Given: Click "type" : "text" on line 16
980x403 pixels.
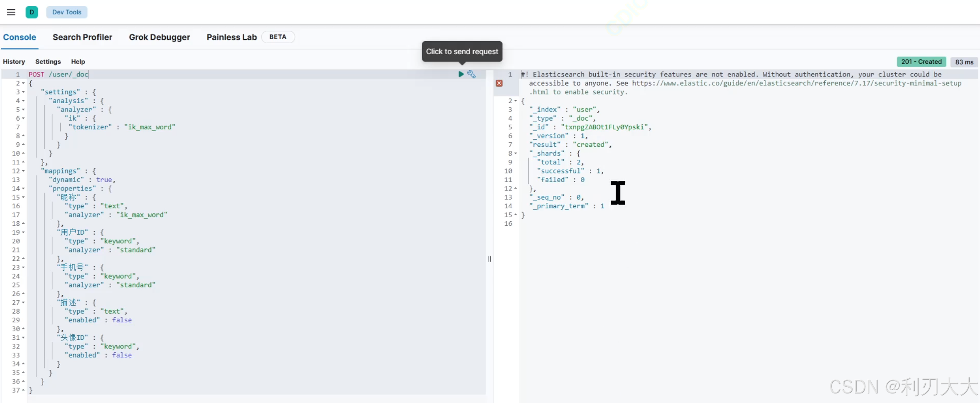Looking at the screenshot, I should pos(96,206).
